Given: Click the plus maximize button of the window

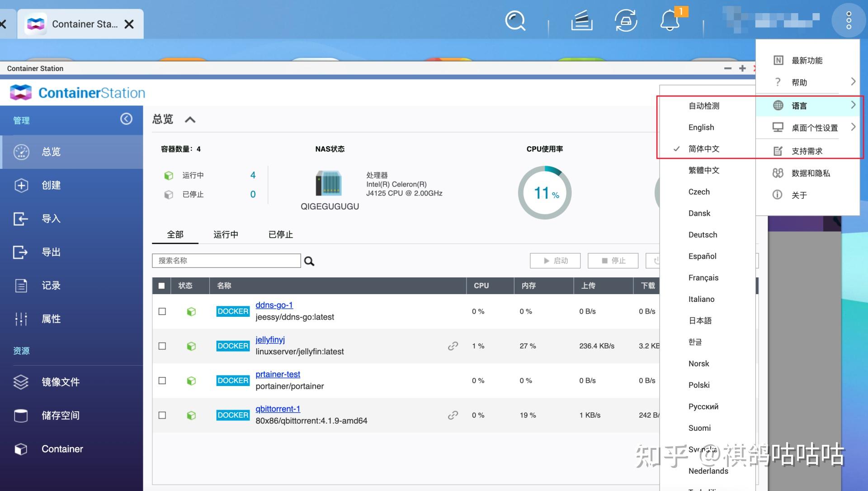Looking at the screenshot, I should point(742,68).
